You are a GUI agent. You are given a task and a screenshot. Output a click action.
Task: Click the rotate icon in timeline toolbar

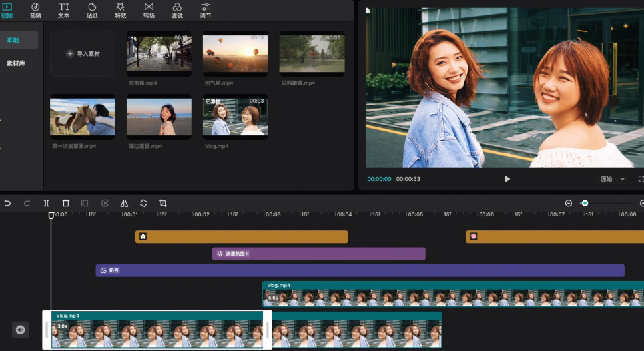(x=143, y=203)
